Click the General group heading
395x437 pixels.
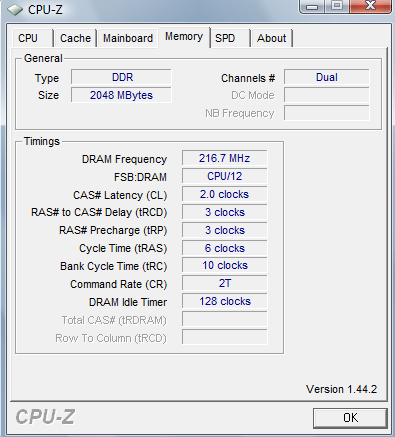[43, 58]
